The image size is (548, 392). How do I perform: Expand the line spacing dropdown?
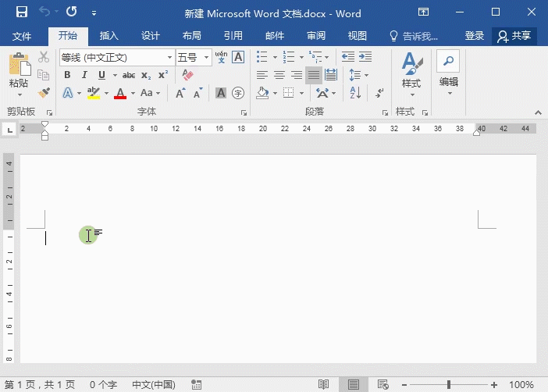click(x=366, y=75)
